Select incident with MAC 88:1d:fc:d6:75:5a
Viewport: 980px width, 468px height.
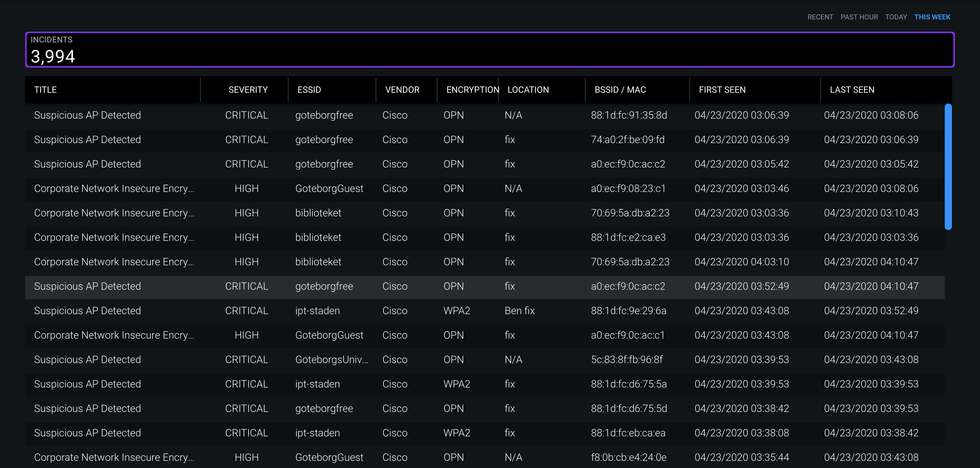(x=485, y=384)
